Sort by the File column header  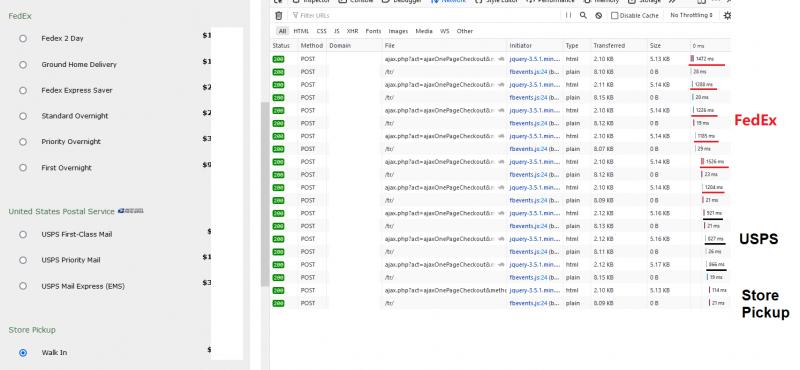tap(444, 46)
